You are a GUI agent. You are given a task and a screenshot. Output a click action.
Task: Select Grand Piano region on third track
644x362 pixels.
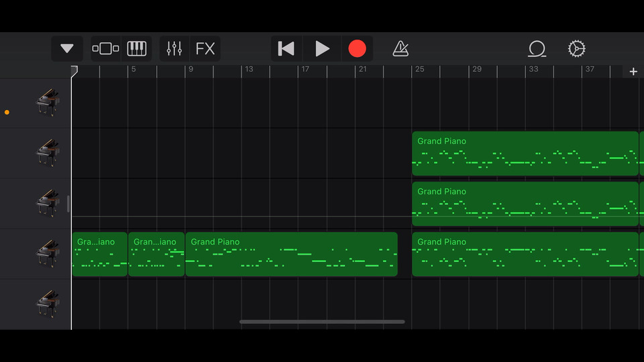click(525, 204)
